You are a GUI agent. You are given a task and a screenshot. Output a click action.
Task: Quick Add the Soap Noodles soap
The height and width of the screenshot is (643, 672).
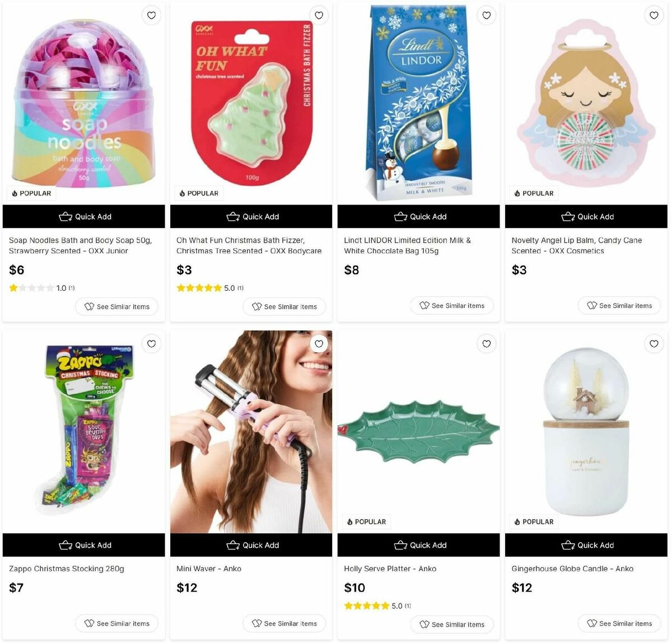pos(84,217)
